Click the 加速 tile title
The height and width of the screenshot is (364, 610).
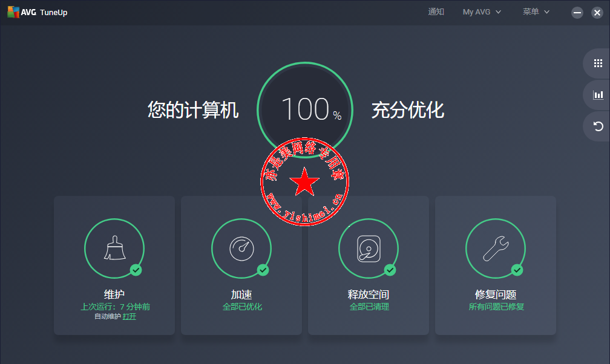(241, 294)
